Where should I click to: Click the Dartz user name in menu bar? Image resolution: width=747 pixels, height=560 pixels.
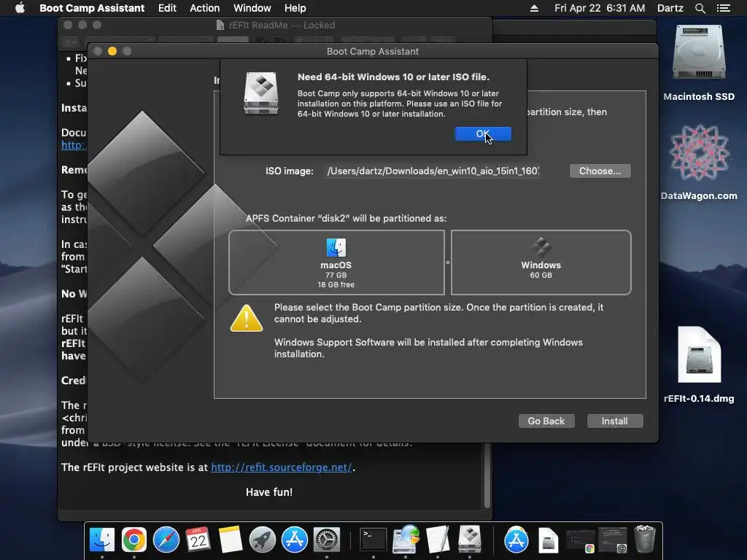click(x=670, y=8)
